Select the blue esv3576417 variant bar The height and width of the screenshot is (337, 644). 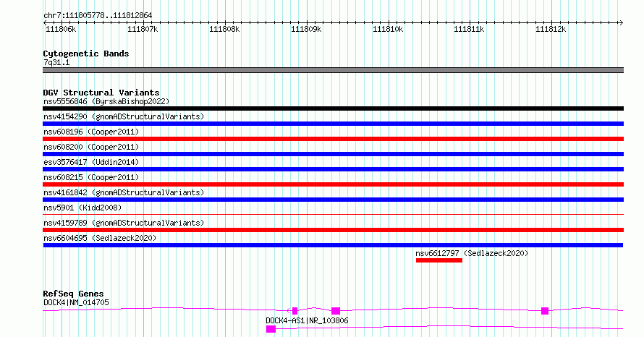click(x=333, y=169)
